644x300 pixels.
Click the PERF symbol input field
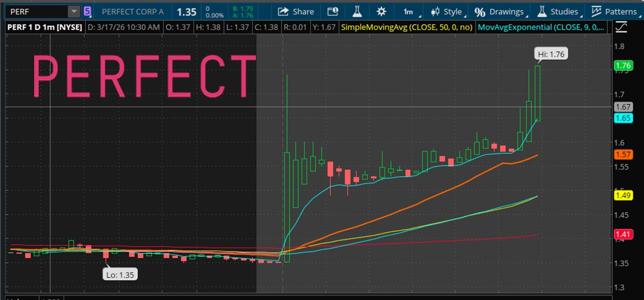37,12
